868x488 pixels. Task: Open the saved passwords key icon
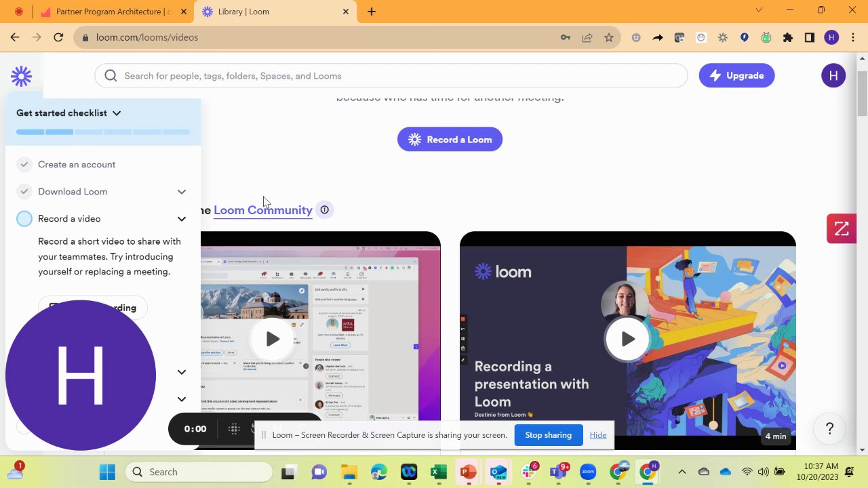click(x=566, y=37)
